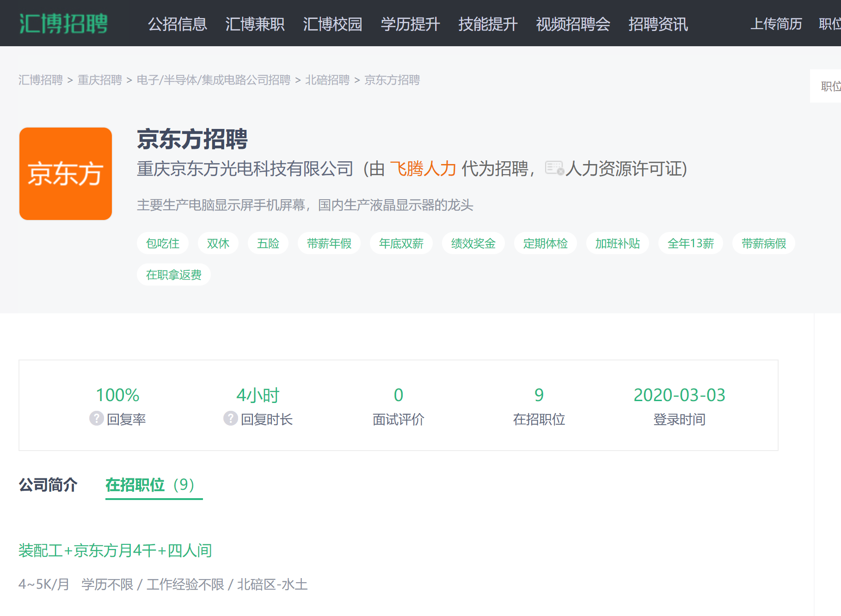Click the question mark icon beside 回复时长
The image size is (841, 616).
point(230,418)
